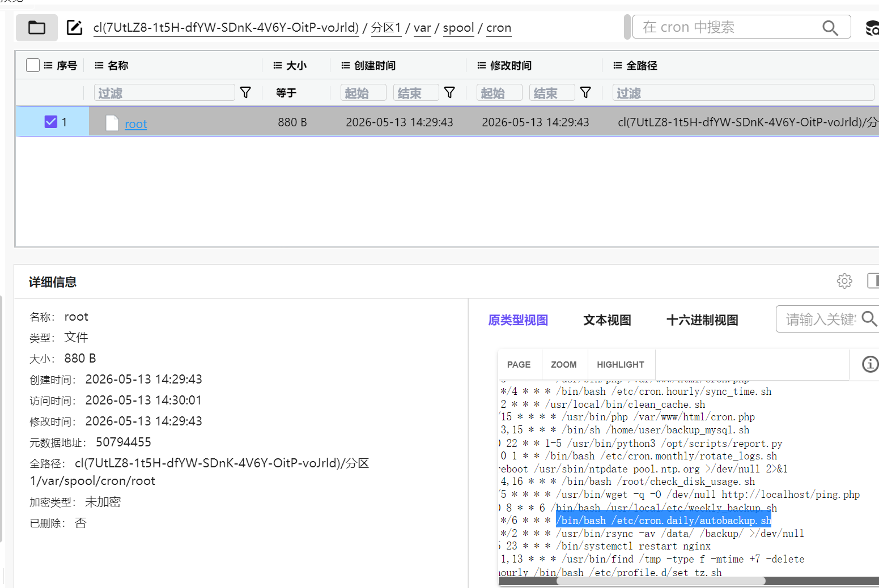Click the 修改时间 column menu icon
The width and height of the screenshot is (879, 588).
tap(482, 65)
